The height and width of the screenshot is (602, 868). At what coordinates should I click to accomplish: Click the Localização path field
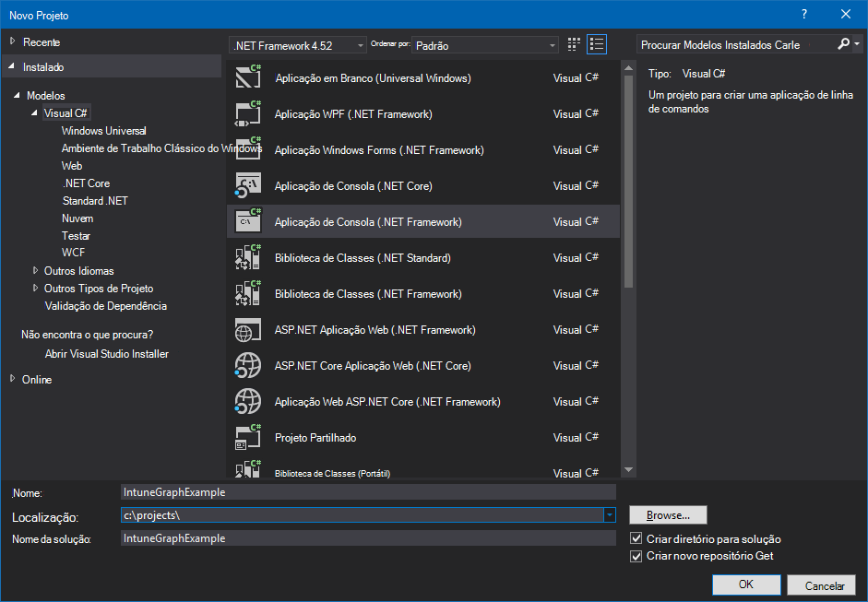(x=362, y=515)
